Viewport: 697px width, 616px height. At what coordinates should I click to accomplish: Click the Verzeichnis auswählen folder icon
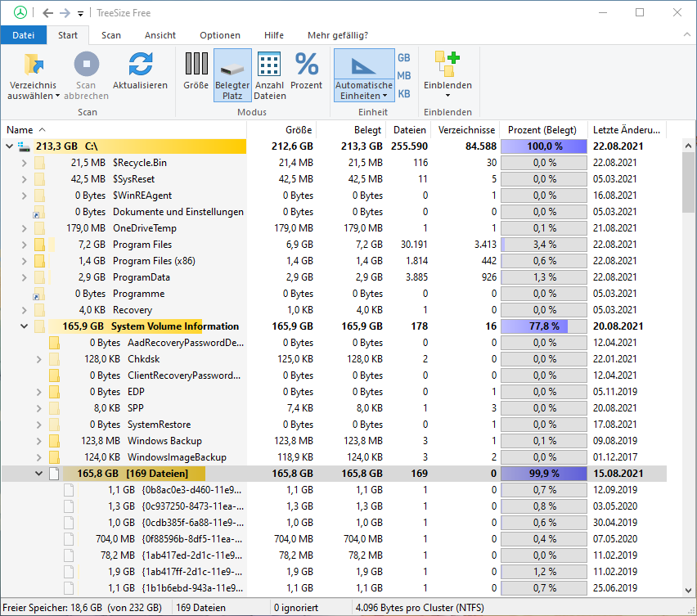tap(34, 65)
